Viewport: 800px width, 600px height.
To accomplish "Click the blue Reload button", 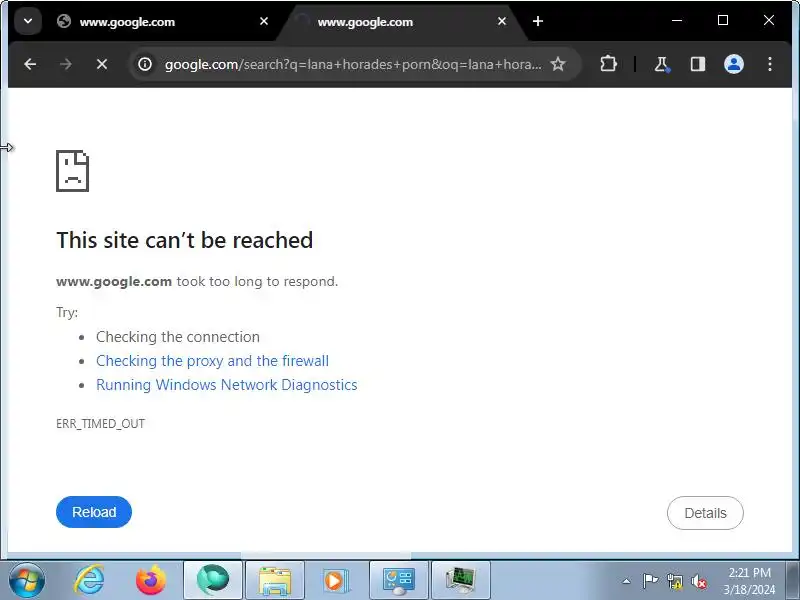I will pos(94,512).
